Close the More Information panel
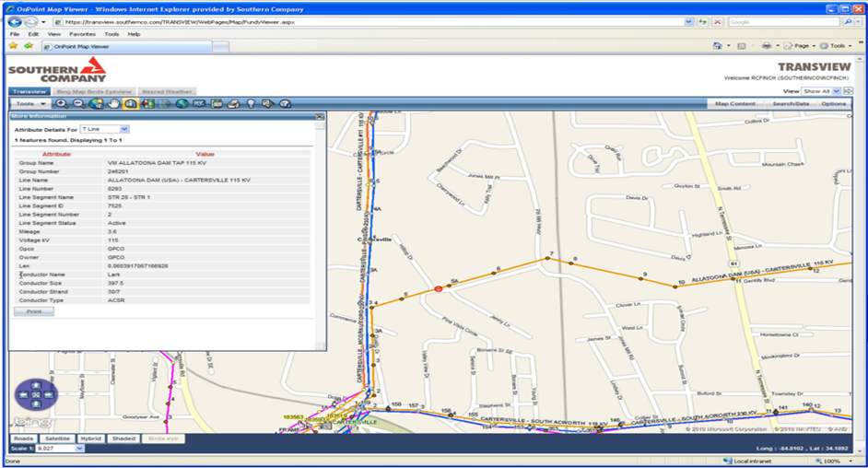The image size is (868, 468). [x=320, y=117]
